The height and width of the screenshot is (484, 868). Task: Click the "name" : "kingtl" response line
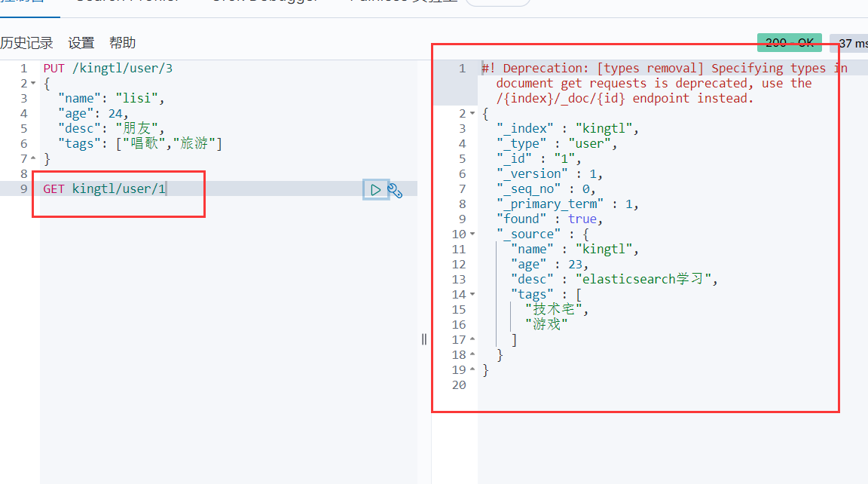click(x=575, y=250)
